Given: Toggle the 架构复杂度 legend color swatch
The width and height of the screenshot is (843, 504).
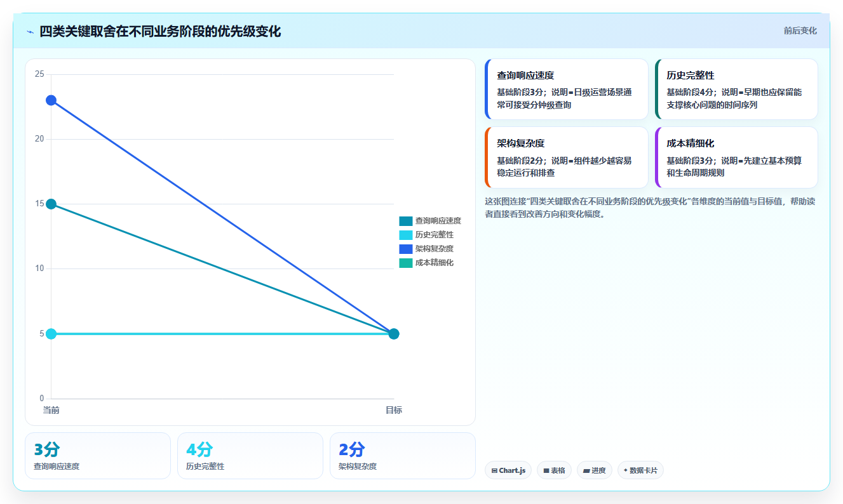Looking at the screenshot, I should [406, 249].
